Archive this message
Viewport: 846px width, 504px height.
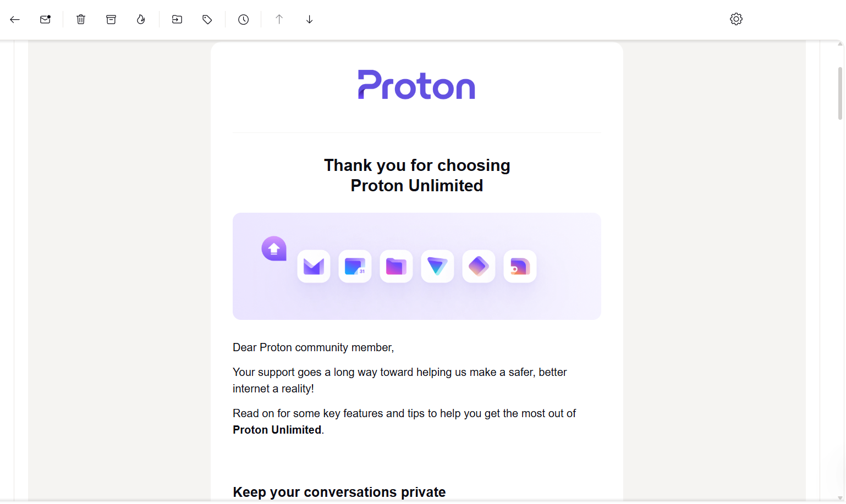pyautogui.click(x=111, y=19)
